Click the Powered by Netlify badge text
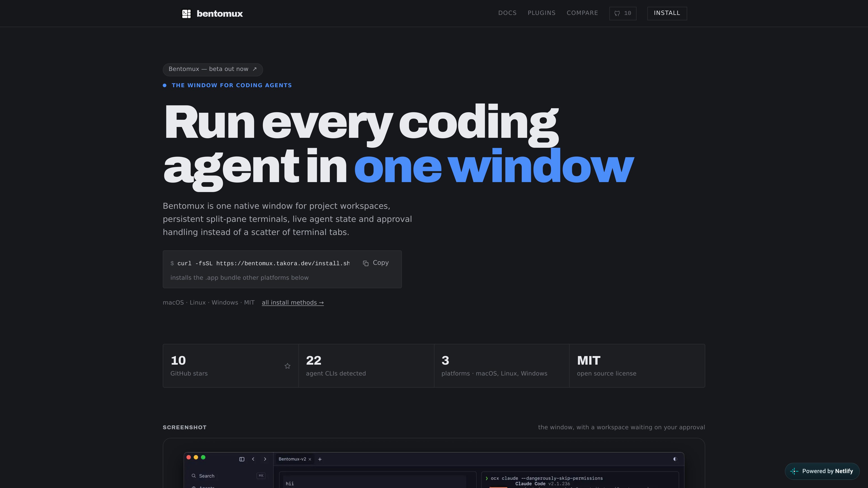 pyautogui.click(x=827, y=471)
